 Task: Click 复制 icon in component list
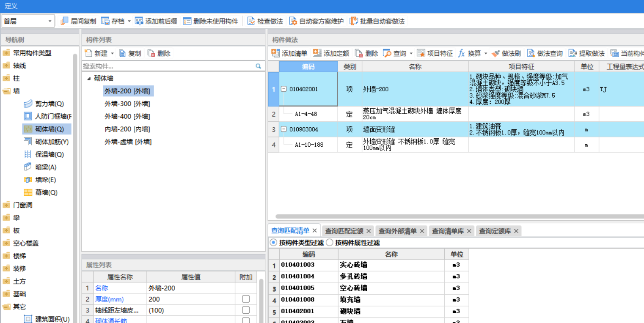(x=122, y=53)
